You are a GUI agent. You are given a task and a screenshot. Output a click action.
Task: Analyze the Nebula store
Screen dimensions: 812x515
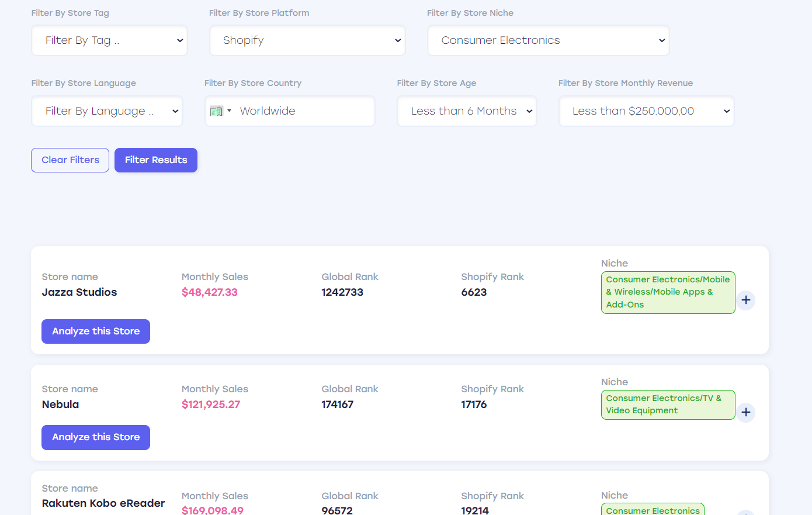(x=96, y=437)
